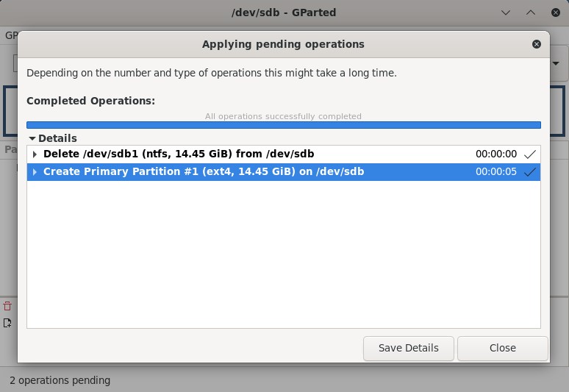Click the checkmark icon on Create Primary Partition row
This screenshot has height=392, width=569.
point(529,172)
